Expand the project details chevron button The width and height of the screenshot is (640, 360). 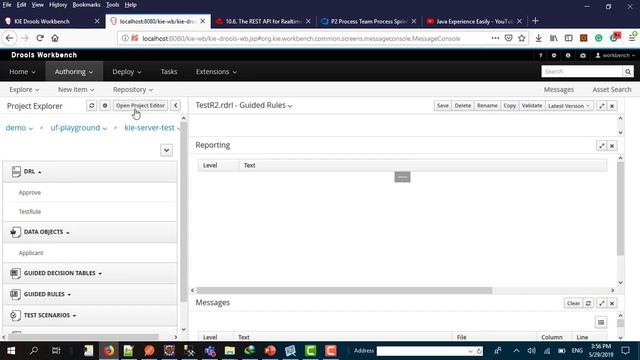[x=166, y=150]
